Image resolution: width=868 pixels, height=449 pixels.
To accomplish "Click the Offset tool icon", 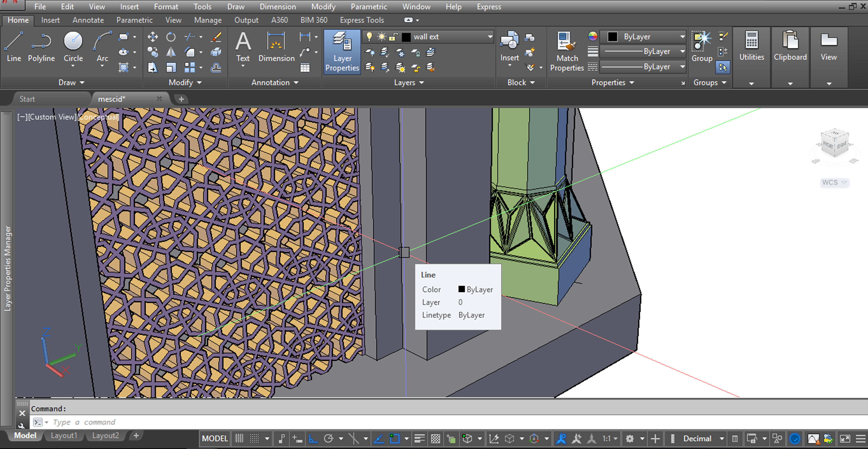I will pos(216,68).
